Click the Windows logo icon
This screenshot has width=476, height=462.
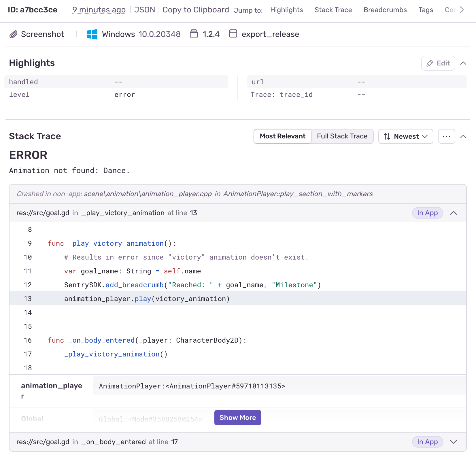[x=92, y=34]
